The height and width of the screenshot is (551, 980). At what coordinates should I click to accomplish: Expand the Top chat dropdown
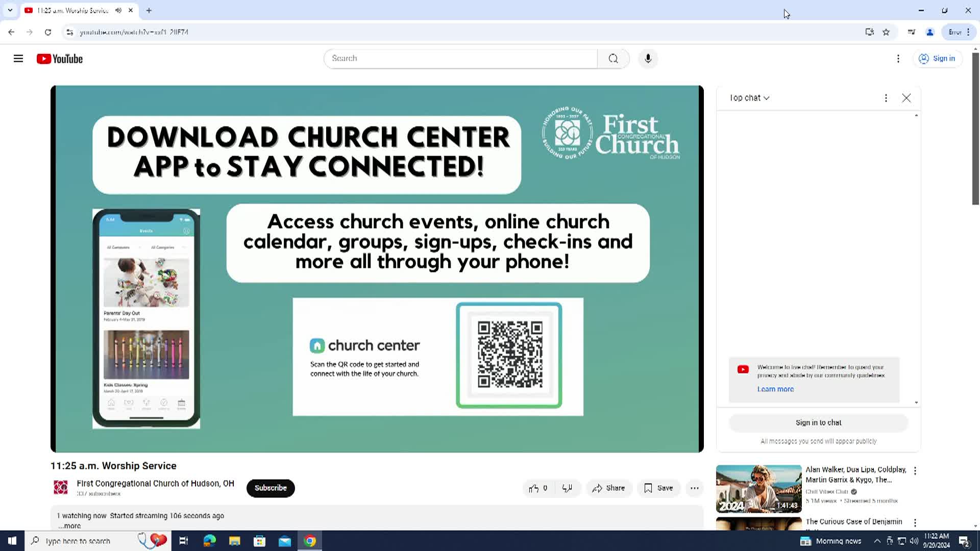tap(749, 97)
